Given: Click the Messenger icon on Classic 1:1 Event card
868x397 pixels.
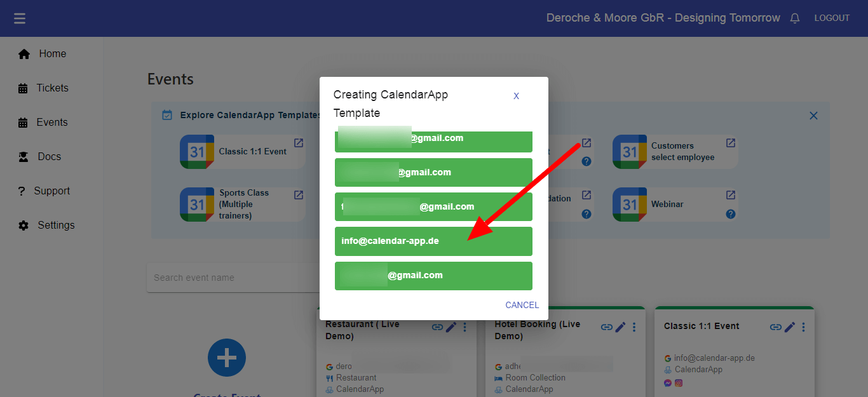Looking at the screenshot, I should click(667, 383).
